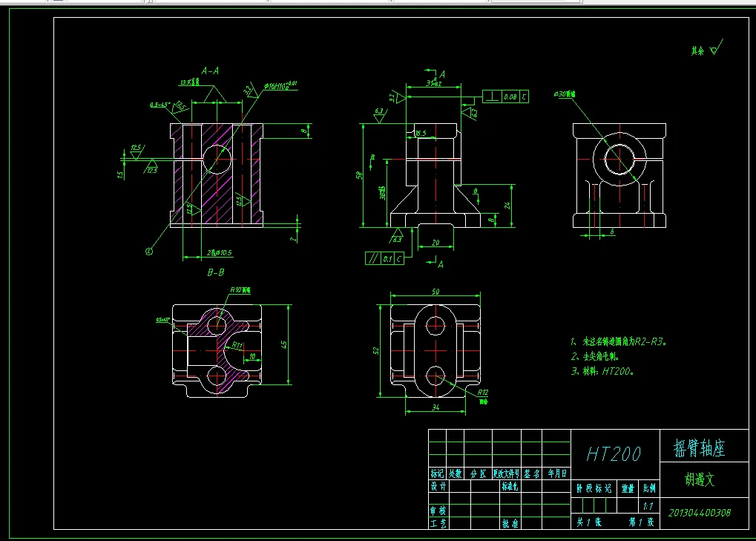Click the 共 1 张 sheet count text
The height and width of the screenshot is (541, 756).
click(589, 522)
